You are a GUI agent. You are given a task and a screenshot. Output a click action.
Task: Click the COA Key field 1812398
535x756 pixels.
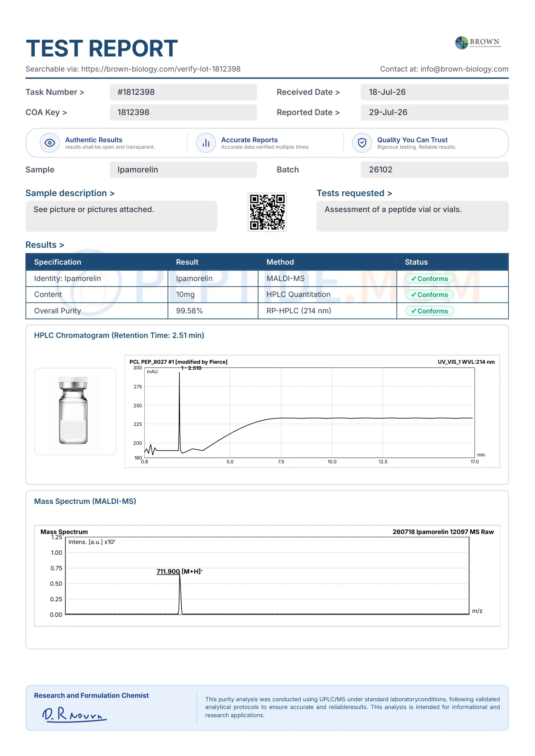(183, 112)
